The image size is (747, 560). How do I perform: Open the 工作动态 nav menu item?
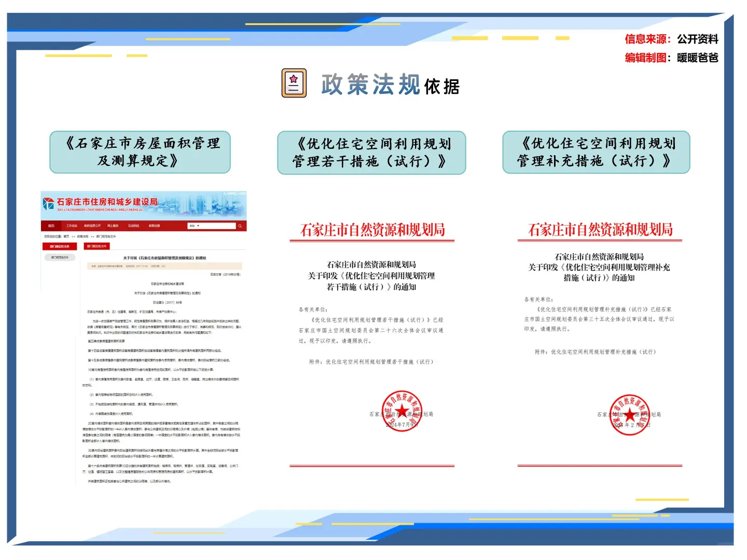[x=72, y=226]
